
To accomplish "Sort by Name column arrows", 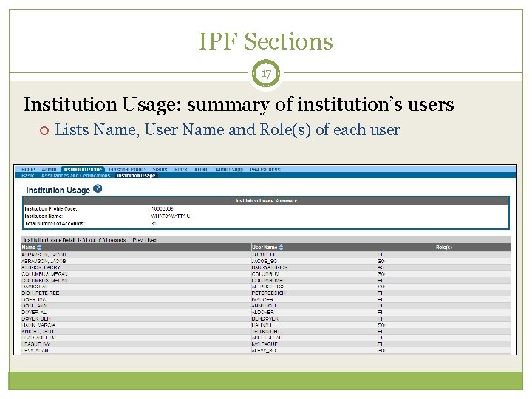I will 39,248.
